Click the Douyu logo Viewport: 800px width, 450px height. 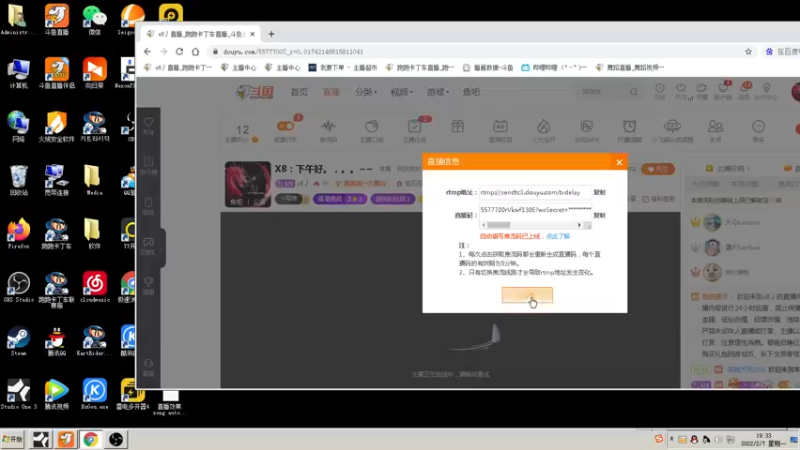[x=255, y=92]
